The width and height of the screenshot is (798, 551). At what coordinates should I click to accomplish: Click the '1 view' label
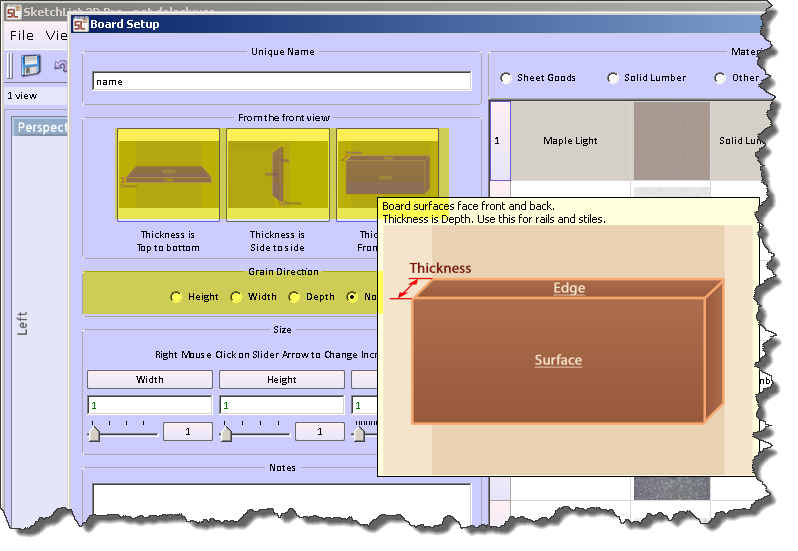[x=22, y=96]
